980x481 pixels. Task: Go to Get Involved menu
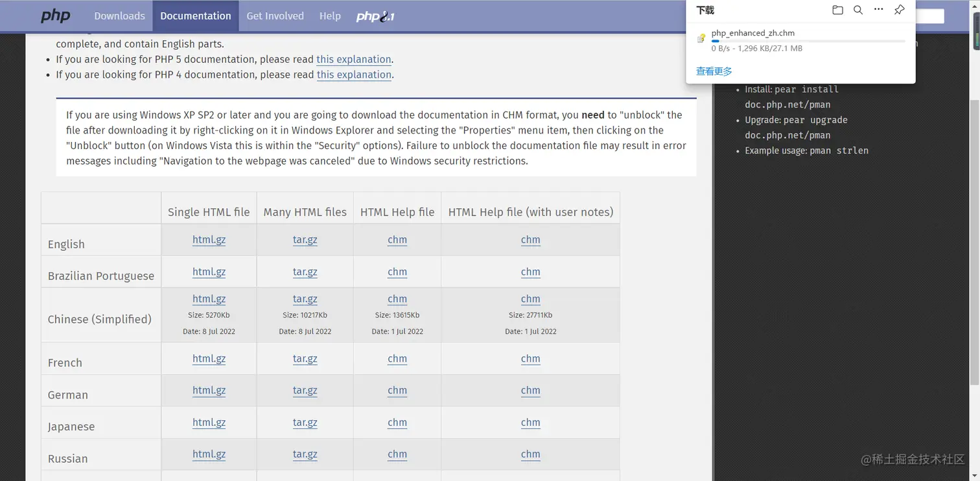point(275,16)
